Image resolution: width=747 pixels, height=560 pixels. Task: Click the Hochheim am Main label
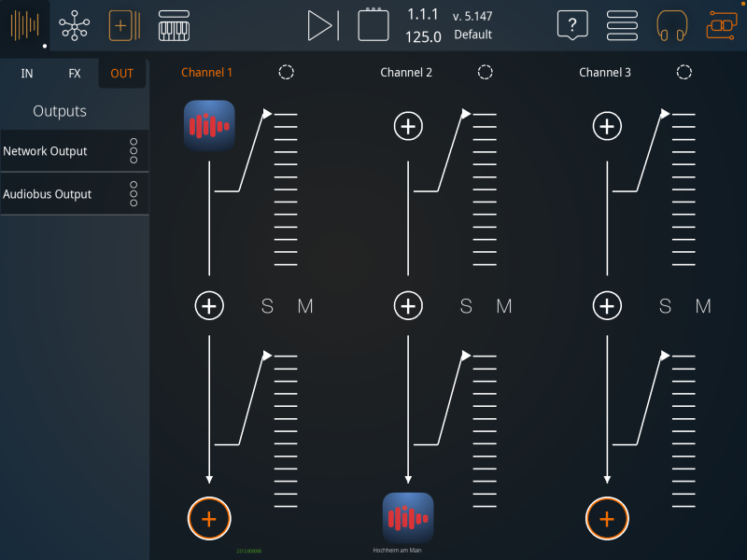[397, 551]
